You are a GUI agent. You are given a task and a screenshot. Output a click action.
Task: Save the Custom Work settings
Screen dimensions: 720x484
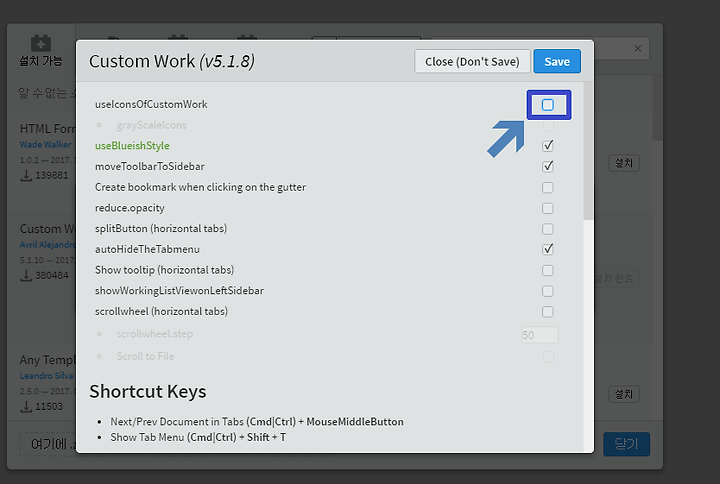[x=557, y=61]
